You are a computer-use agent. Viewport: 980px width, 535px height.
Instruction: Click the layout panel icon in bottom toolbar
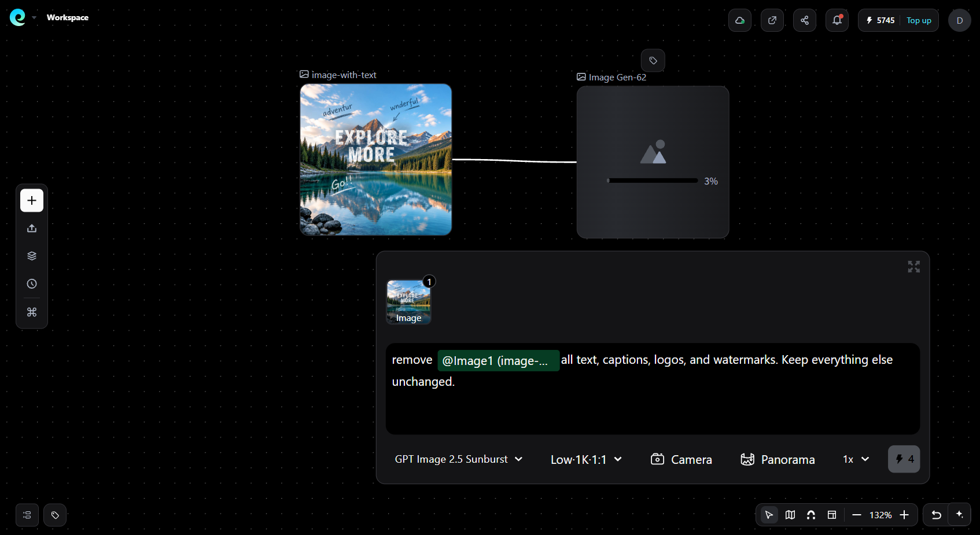point(832,515)
